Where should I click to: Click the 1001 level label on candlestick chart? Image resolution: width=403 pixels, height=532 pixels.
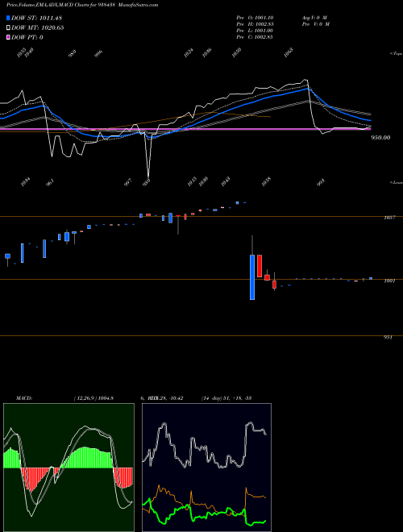pyautogui.click(x=389, y=281)
